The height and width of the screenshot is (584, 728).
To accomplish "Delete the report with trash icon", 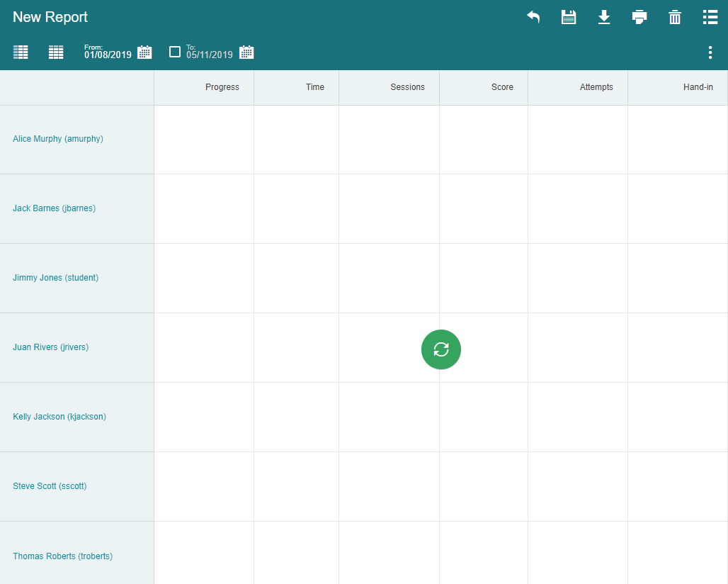I will click(675, 17).
